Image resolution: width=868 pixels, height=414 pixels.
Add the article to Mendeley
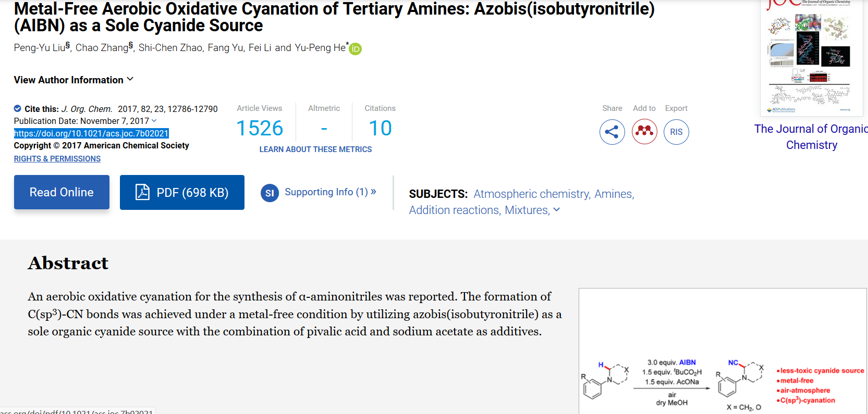point(644,132)
